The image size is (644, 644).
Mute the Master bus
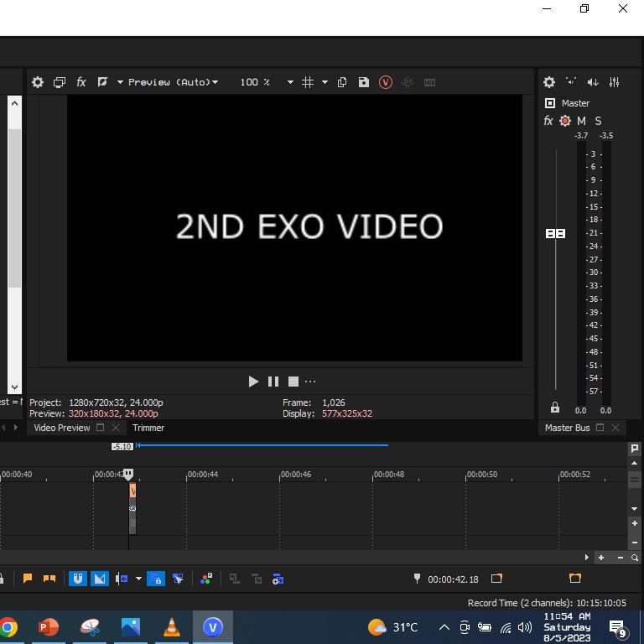(x=581, y=121)
